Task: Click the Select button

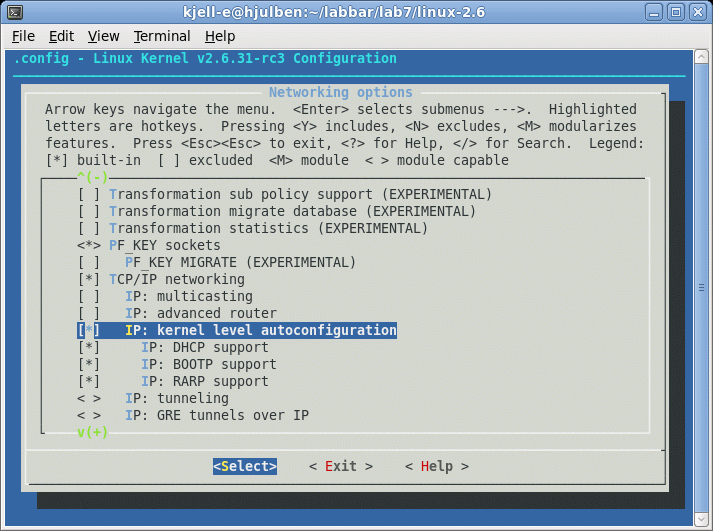Action: tap(245, 466)
